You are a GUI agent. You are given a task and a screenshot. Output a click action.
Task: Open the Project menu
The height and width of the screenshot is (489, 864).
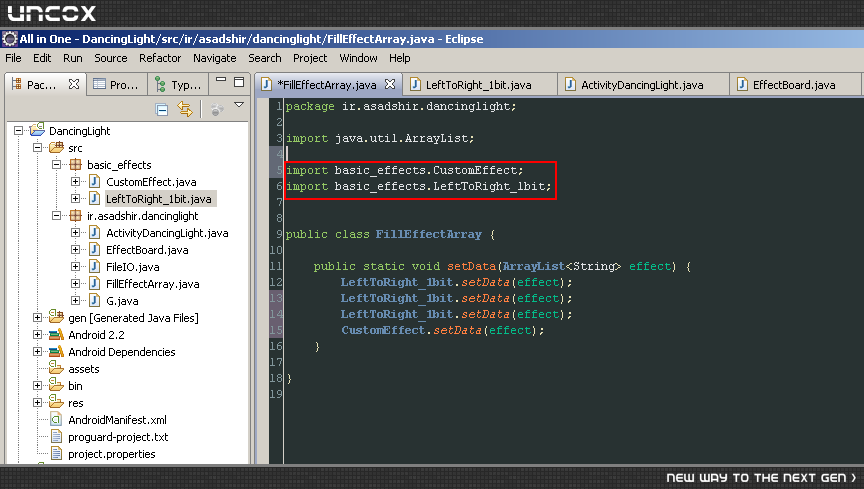(x=310, y=58)
